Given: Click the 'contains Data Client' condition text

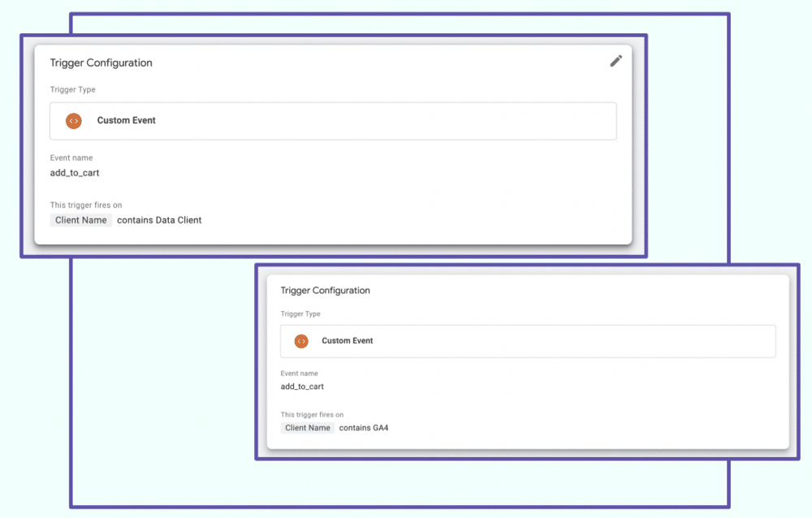Looking at the screenshot, I should pyautogui.click(x=159, y=220).
